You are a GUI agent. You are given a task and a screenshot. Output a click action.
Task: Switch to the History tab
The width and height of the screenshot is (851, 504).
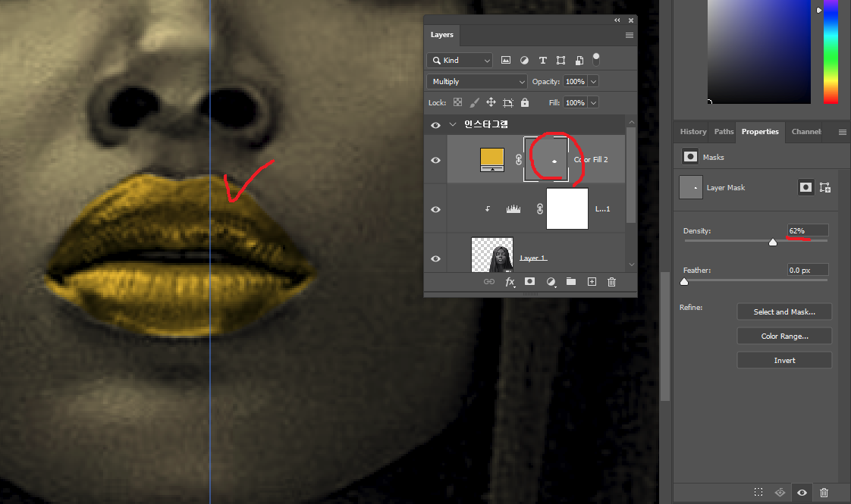(x=693, y=131)
